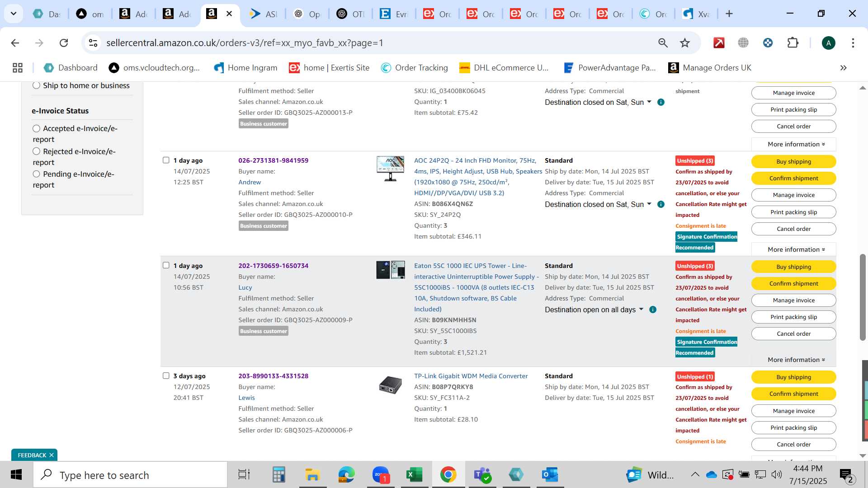Click the browser address bar URL
The height and width of the screenshot is (488, 868).
(245, 43)
